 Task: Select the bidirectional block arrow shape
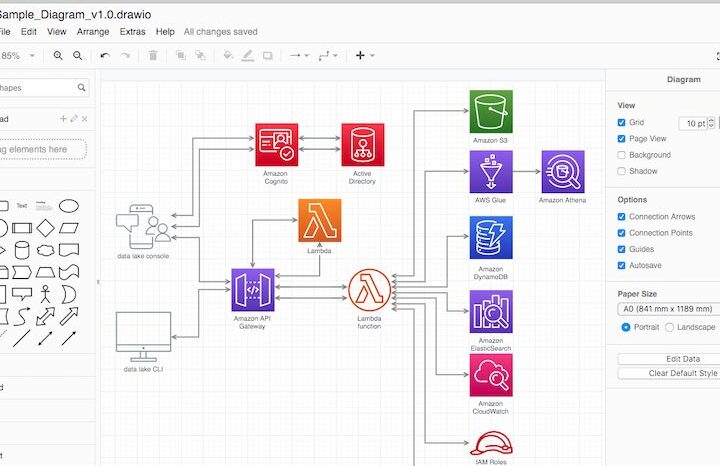click(45, 317)
